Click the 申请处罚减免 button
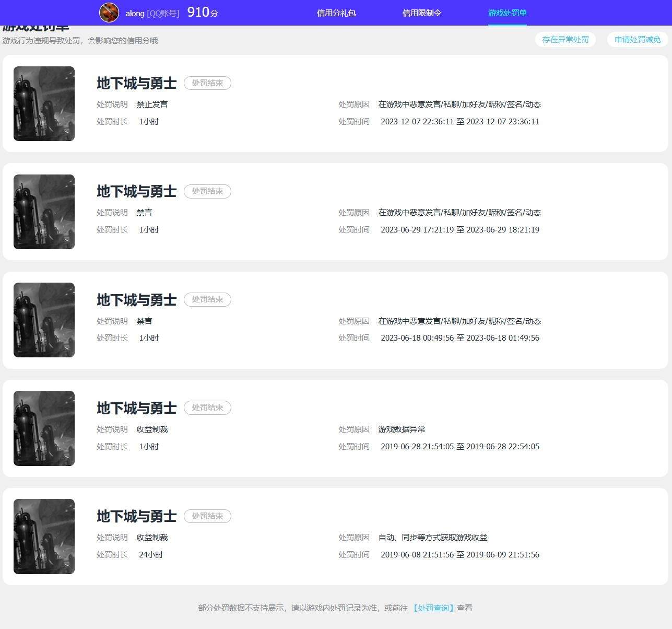Screen dimensions: 672x629 pyautogui.click(x=638, y=39)
